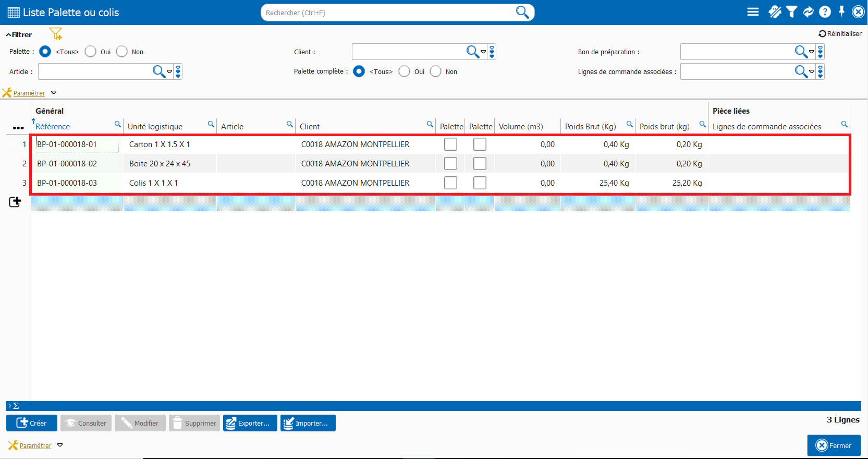The height and width of the screenshot is (459, 868).
Task: Expand the Article filter dropdown arrow
Action: click(169, 71)
